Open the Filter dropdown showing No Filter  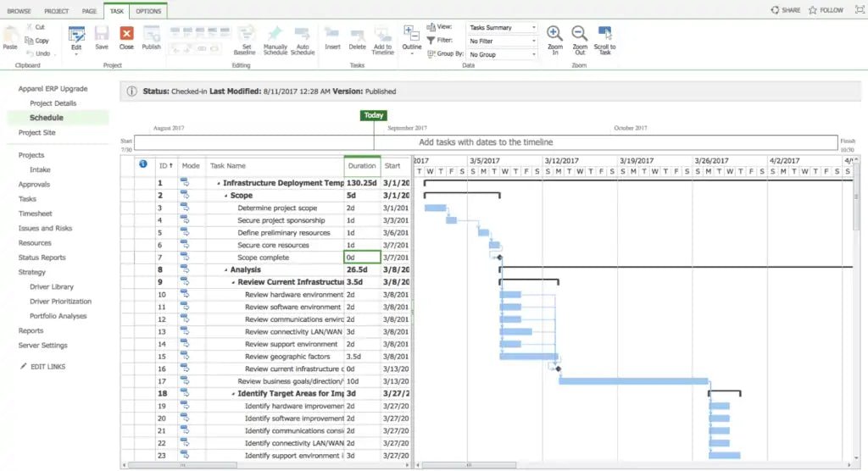point(502,41)
